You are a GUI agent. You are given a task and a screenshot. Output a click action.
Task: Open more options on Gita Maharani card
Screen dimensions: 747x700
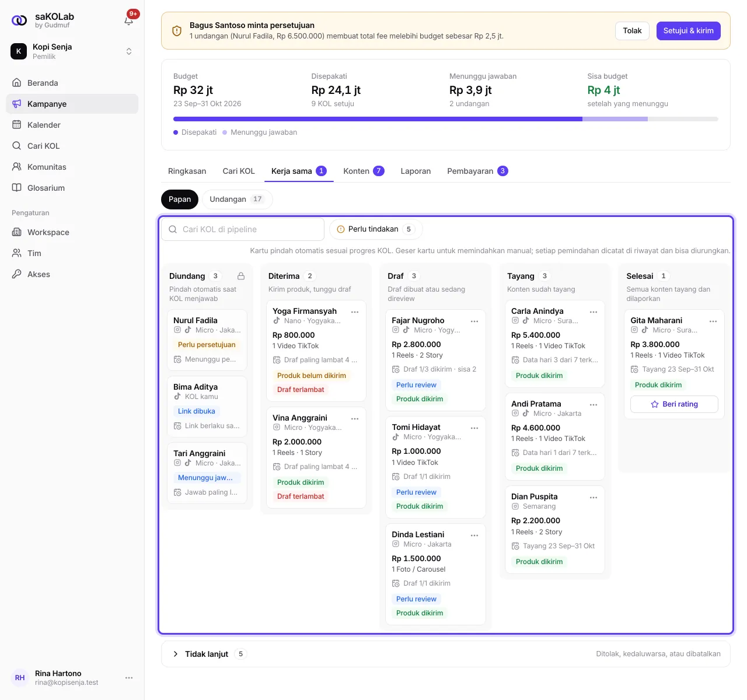pos(713,321)
